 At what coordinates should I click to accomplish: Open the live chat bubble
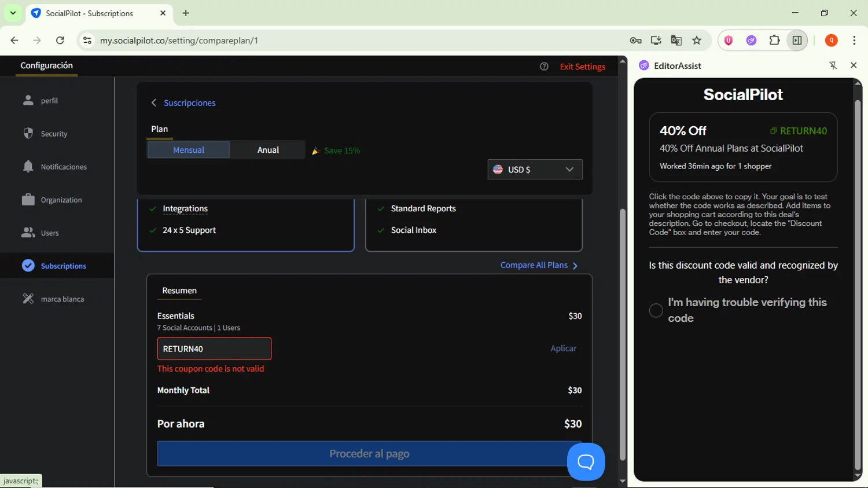click(x=586, y=462)
